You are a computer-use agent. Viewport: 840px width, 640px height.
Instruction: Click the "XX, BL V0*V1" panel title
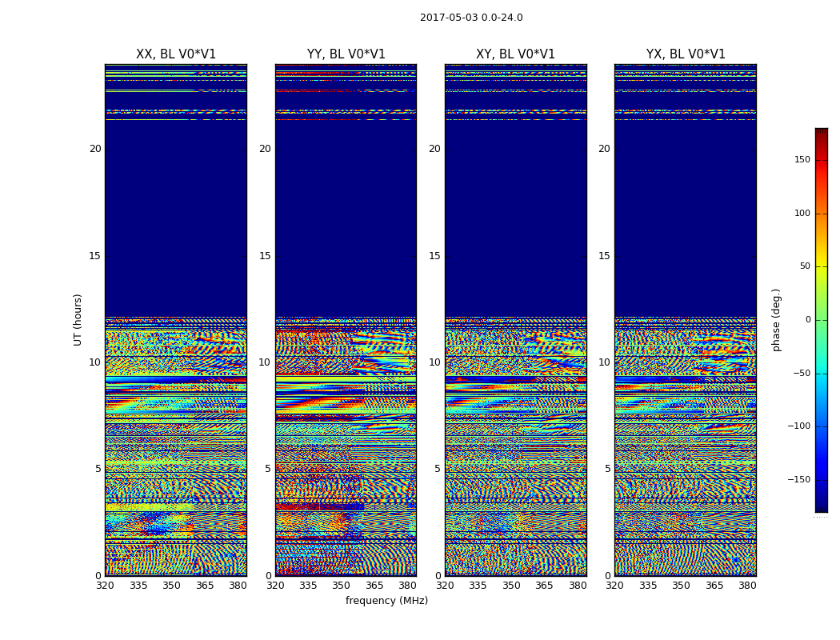click(176, 54)
